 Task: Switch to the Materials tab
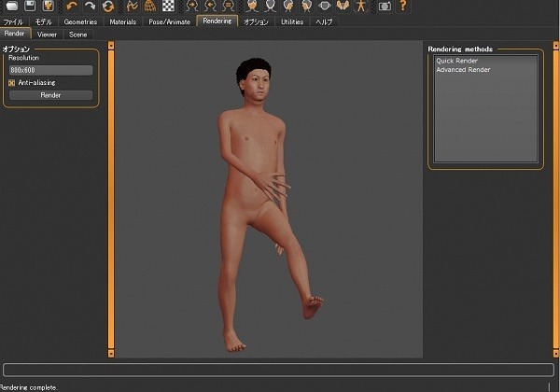point(123,21)
